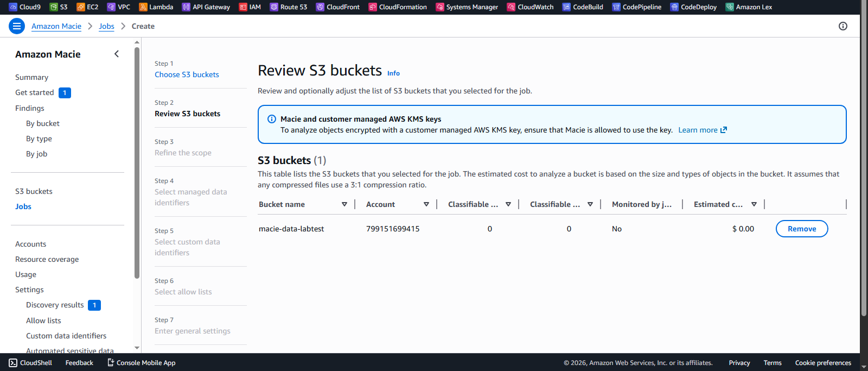Sort by Estimated cost column arrow
Image resolution: width=868 pixels, height=371 pixels.
(754, 204)
